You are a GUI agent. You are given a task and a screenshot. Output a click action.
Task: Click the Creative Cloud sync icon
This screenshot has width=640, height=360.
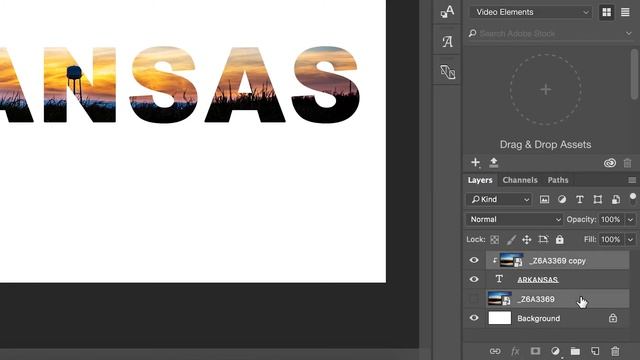[x=610, y=163]
